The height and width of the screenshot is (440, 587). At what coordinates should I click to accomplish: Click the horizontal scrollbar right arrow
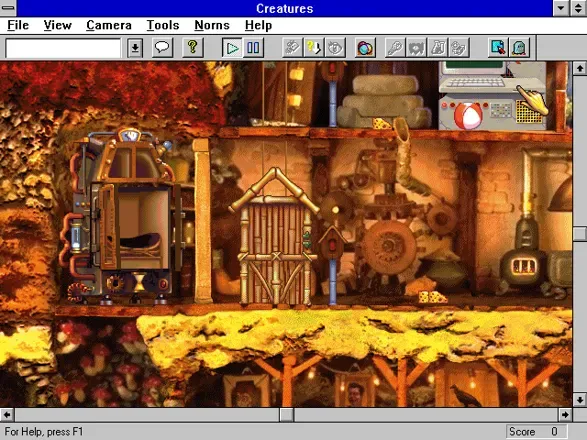tap(565, 415)
